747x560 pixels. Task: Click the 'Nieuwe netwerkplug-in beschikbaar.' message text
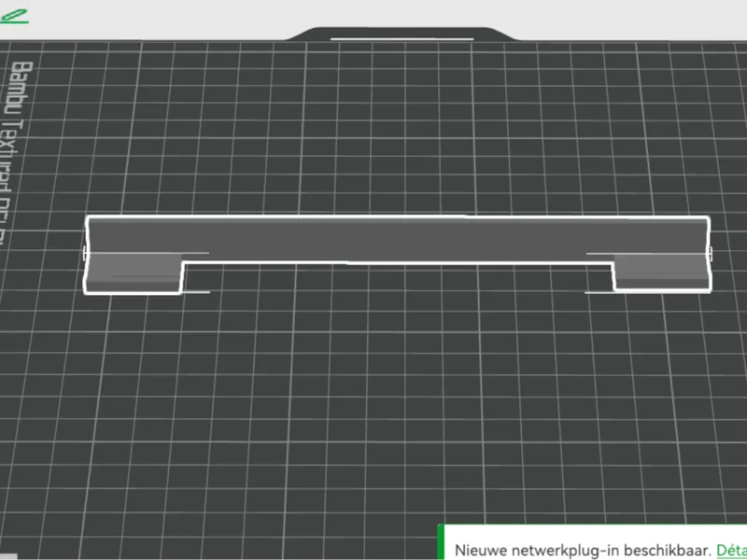pos(583,551)
